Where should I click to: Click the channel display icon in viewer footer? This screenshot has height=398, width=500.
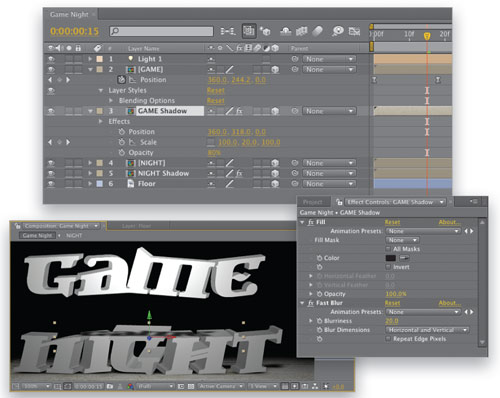(130, 386)
